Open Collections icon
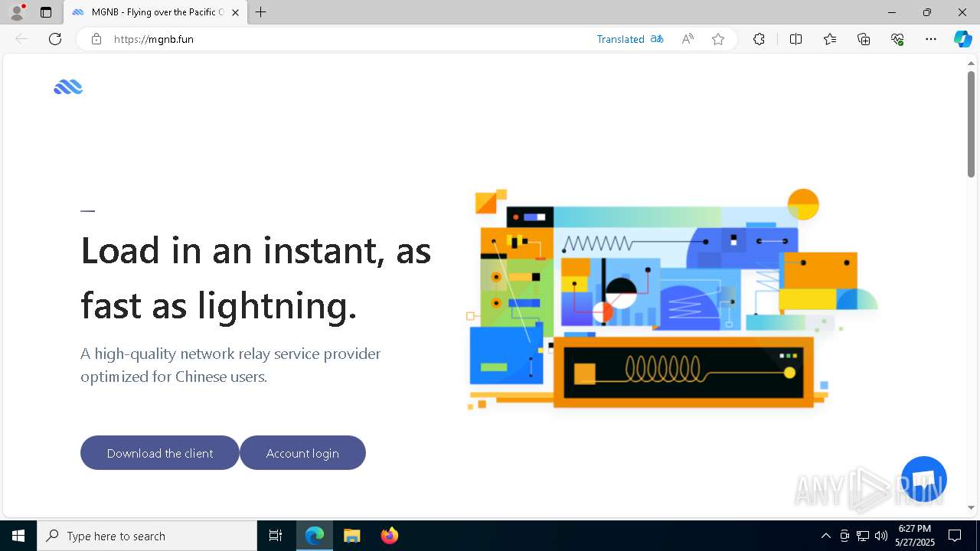 coord(864,39)
